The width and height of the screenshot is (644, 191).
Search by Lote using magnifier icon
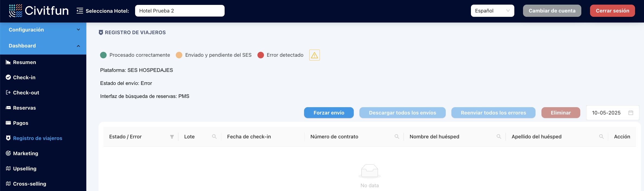coord(214,136)
